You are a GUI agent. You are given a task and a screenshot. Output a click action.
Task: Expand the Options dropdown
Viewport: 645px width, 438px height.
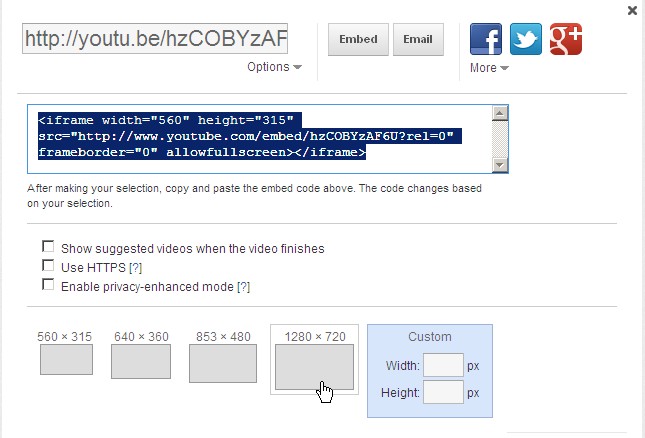pos(274,67)
